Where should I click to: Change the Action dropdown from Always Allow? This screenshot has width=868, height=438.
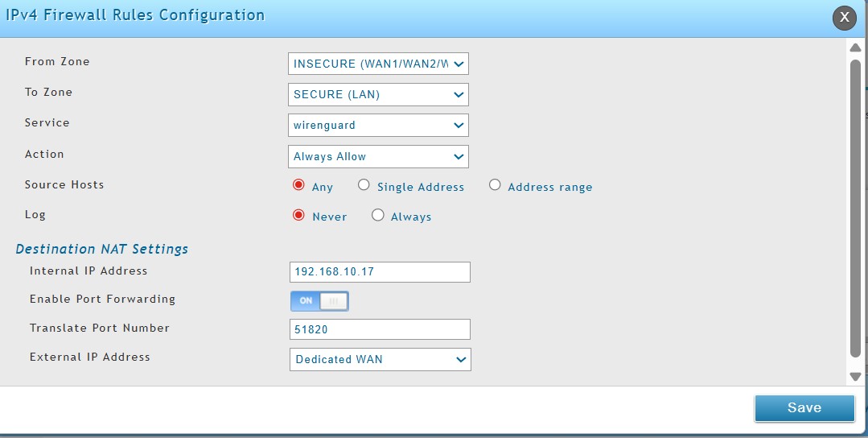coord(378,156)
